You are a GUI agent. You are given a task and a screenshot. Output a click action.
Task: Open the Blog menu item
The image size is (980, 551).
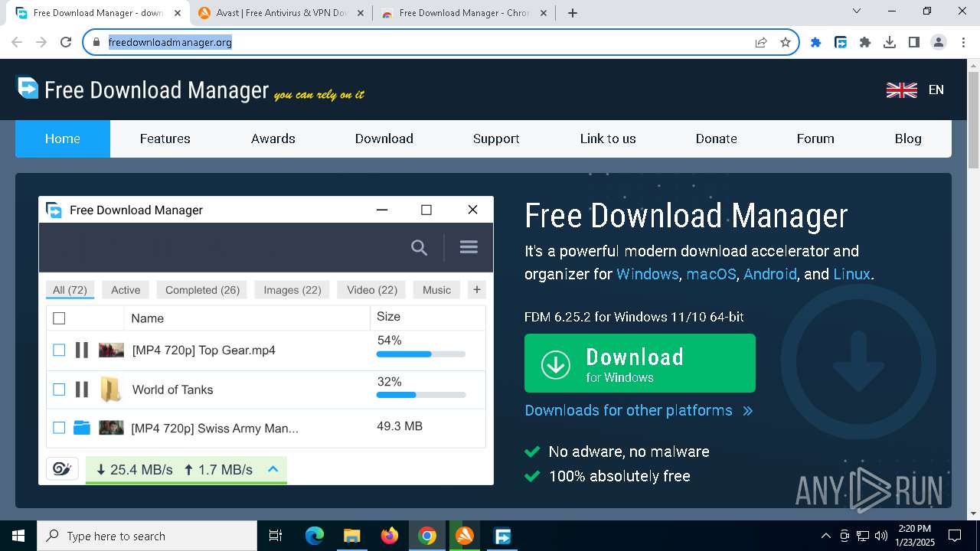[908, 139]
